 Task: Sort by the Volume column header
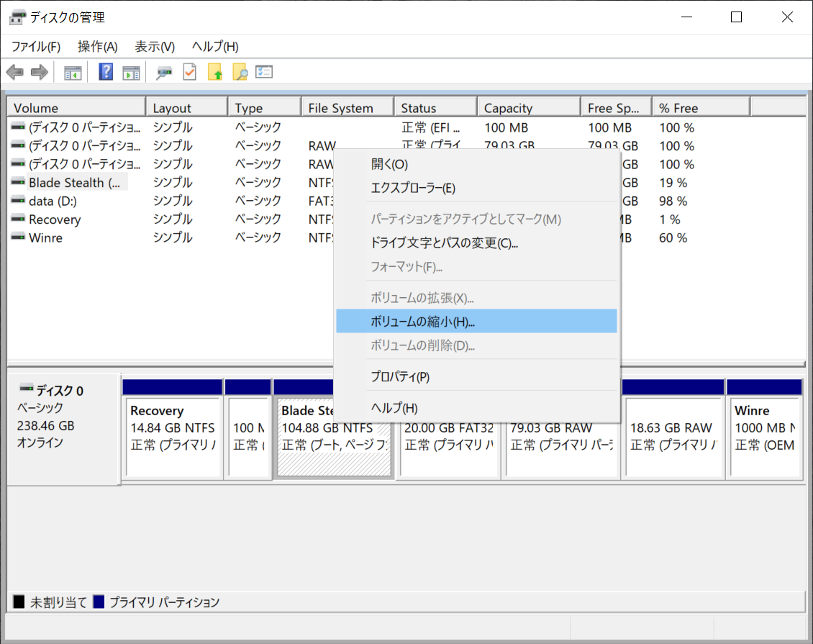[76, 108]
